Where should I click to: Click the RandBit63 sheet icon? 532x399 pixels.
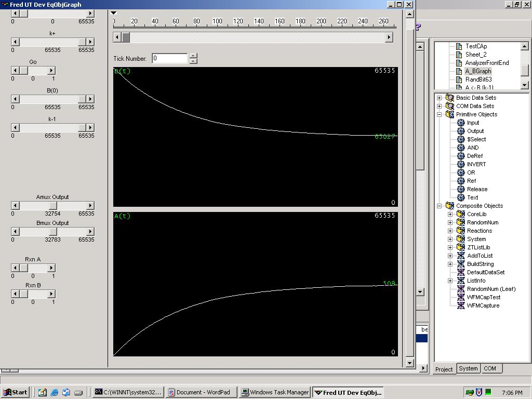click(459, 79)
